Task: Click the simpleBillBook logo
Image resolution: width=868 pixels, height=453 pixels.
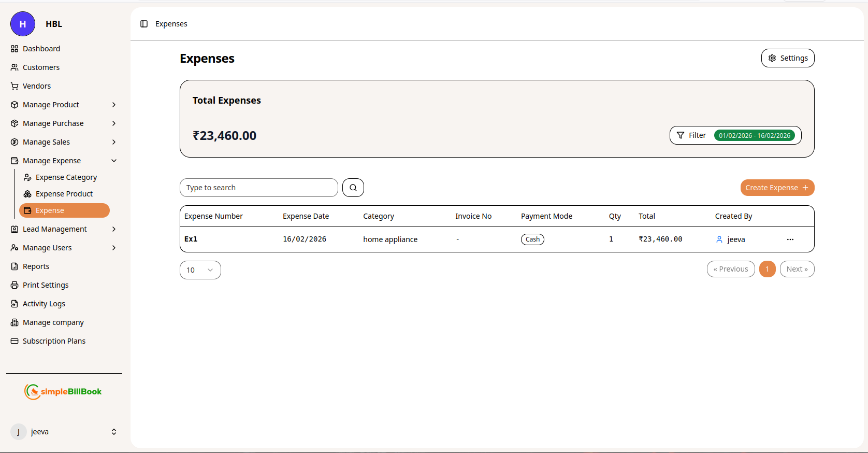Action: (x=63, y=392)
